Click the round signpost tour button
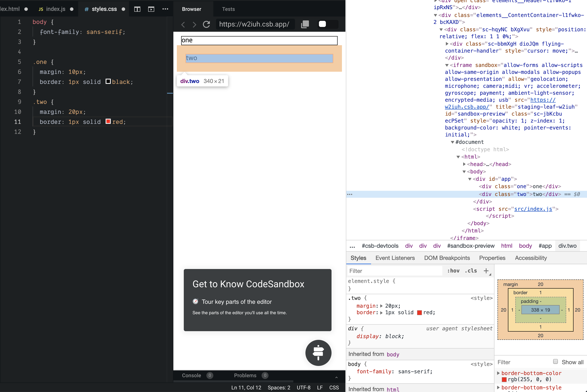Screen dimensions: 587x392 [x=318, y=353]
